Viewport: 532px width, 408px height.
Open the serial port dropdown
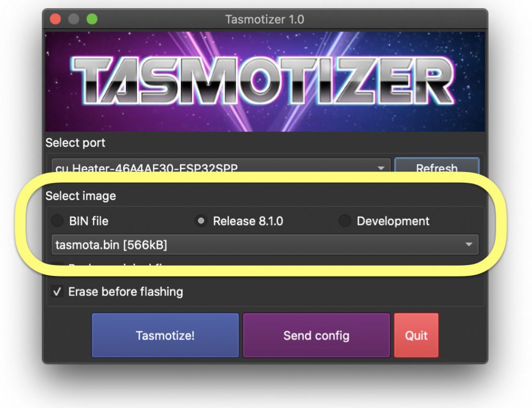tap(221, 166)
